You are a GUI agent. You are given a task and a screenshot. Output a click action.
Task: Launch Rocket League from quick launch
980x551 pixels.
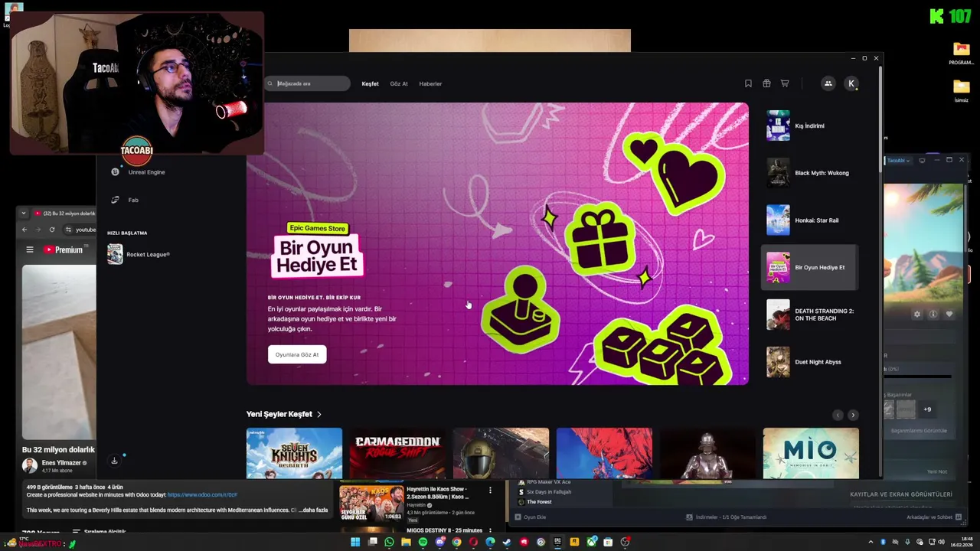click(139, 254)
